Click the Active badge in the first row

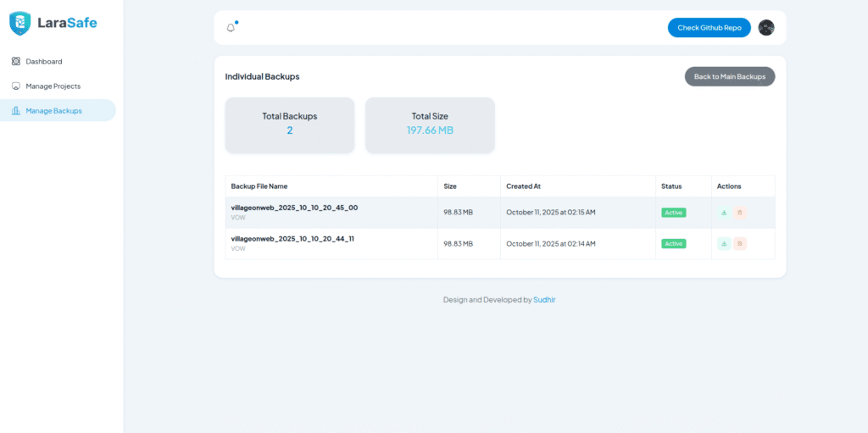(x=674, y=213)
